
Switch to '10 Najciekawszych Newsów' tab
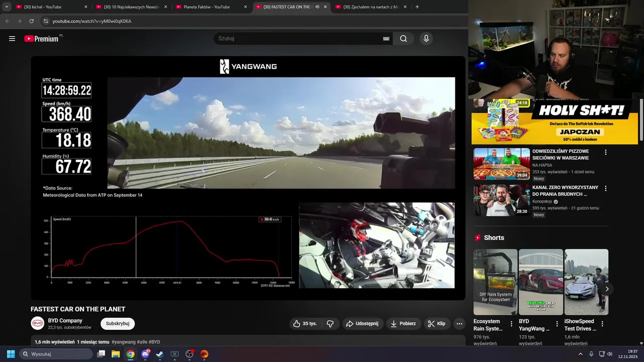point(130,7)
